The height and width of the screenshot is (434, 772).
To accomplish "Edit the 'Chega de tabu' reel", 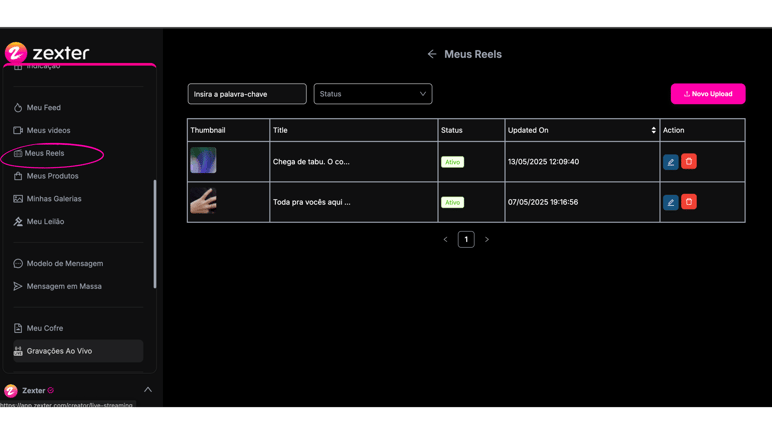I will 670,162.
